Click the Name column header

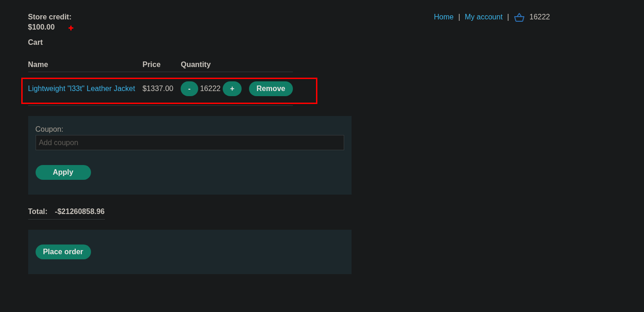(38, 65)
